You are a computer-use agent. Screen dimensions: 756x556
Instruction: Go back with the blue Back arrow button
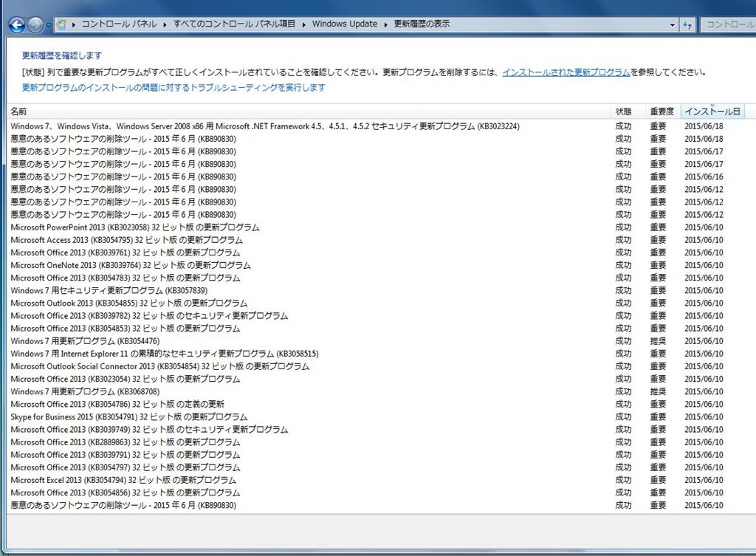17,24
